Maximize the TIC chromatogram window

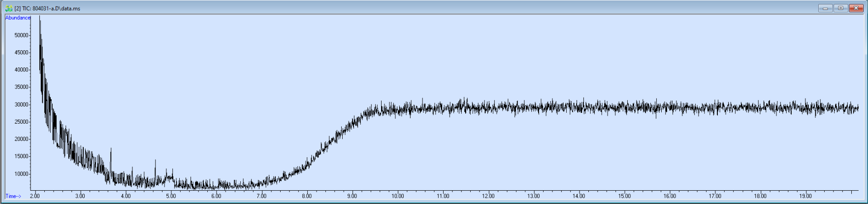[840, 8]
